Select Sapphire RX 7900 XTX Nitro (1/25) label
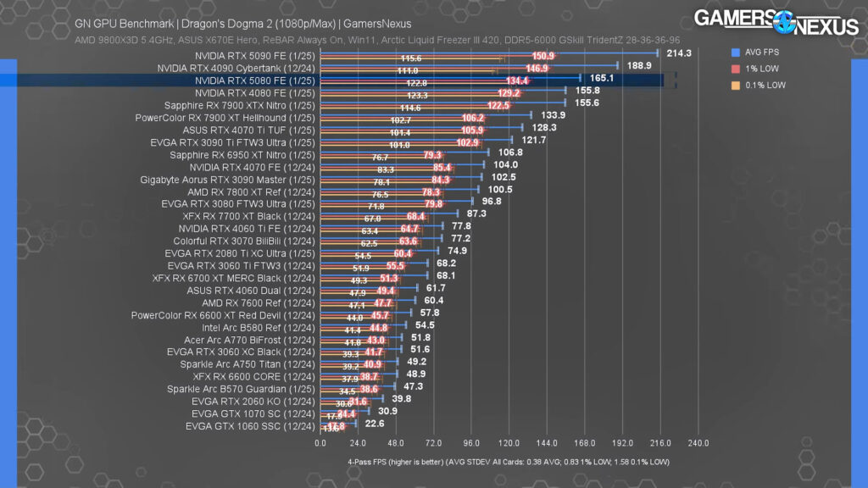 [x=239, y=106]
